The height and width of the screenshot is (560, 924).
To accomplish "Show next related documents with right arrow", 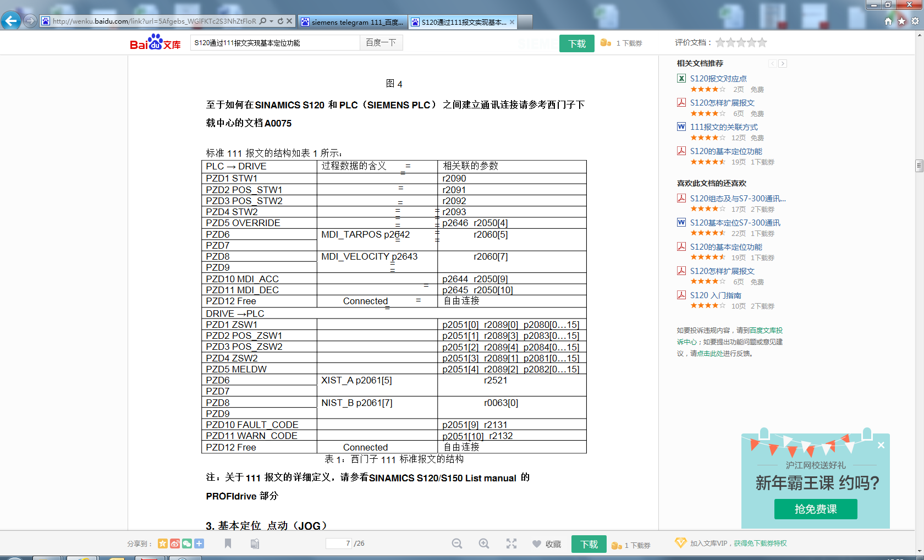I will click(x=783, y=64).
